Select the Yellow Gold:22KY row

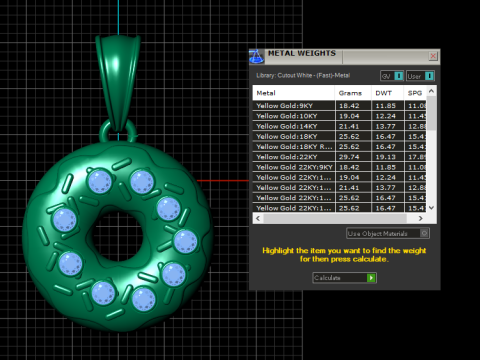click(x=339, y=157)
